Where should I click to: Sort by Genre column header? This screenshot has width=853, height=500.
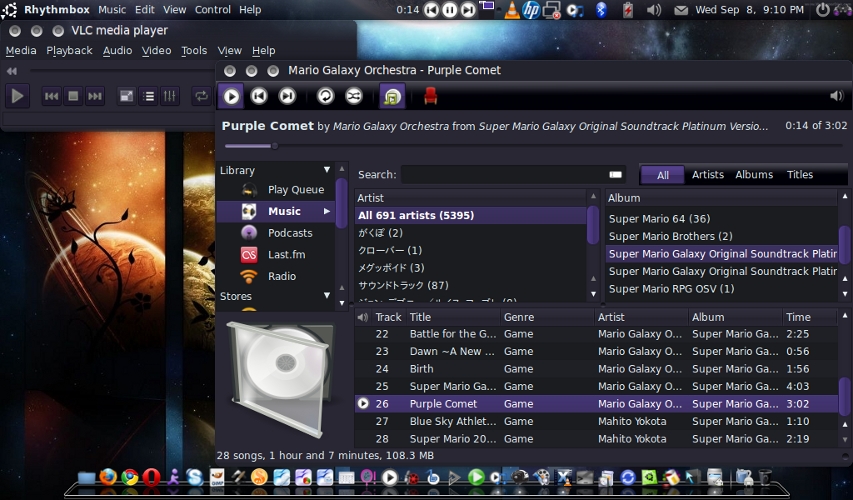pos(547,317)
